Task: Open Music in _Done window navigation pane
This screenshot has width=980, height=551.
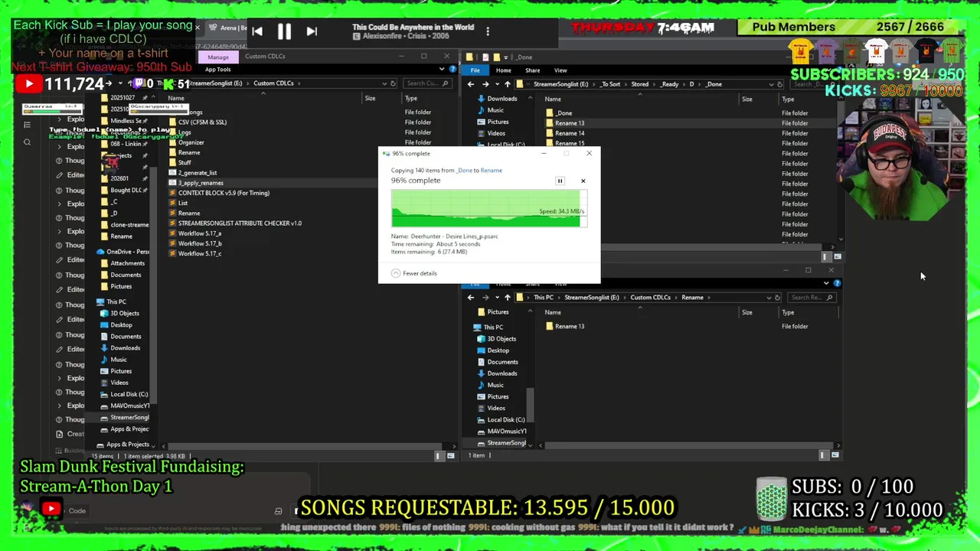Action: pyautogui.click(x=495, y=110)
